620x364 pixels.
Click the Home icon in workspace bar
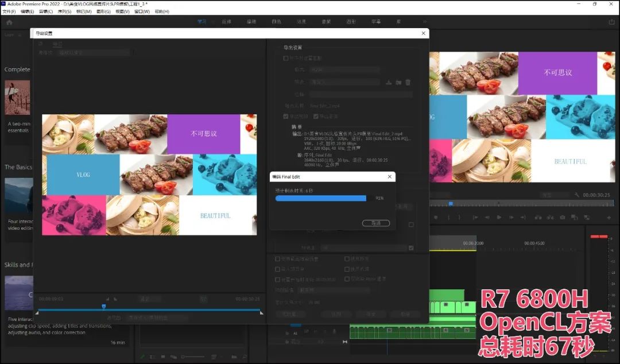pos(10,22)
